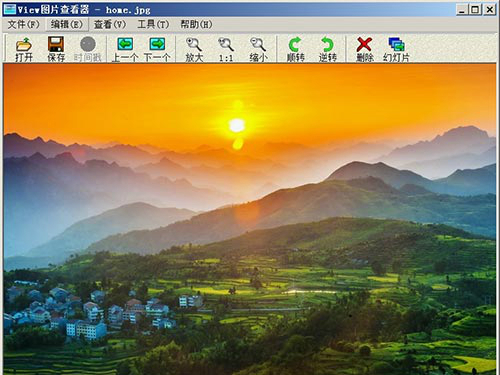
Task: Start slideshow with 幻灯片 icon
Action: tap(396, 49)
